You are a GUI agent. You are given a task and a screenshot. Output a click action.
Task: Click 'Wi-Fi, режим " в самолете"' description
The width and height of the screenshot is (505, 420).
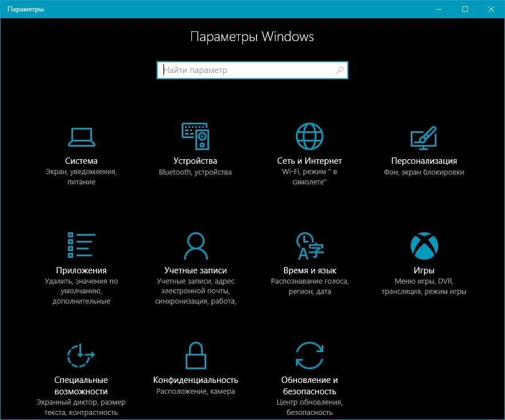point(310,177)
